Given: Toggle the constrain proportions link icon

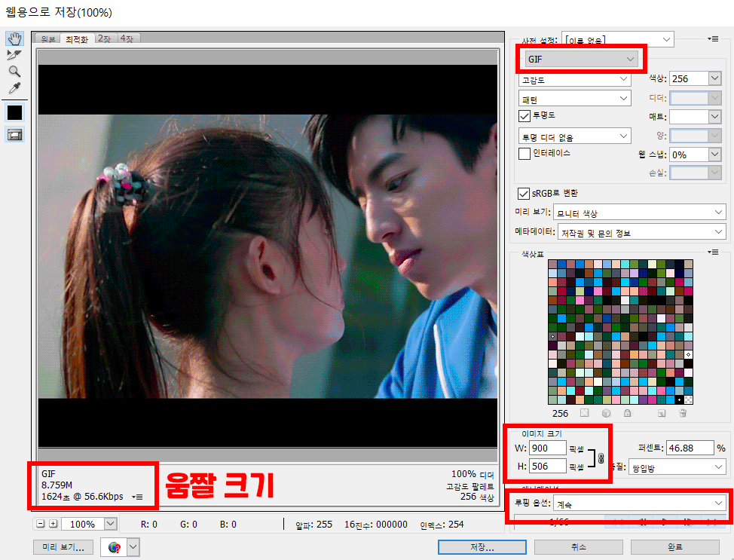Looking at the screenshot, I should click(601, 458).
